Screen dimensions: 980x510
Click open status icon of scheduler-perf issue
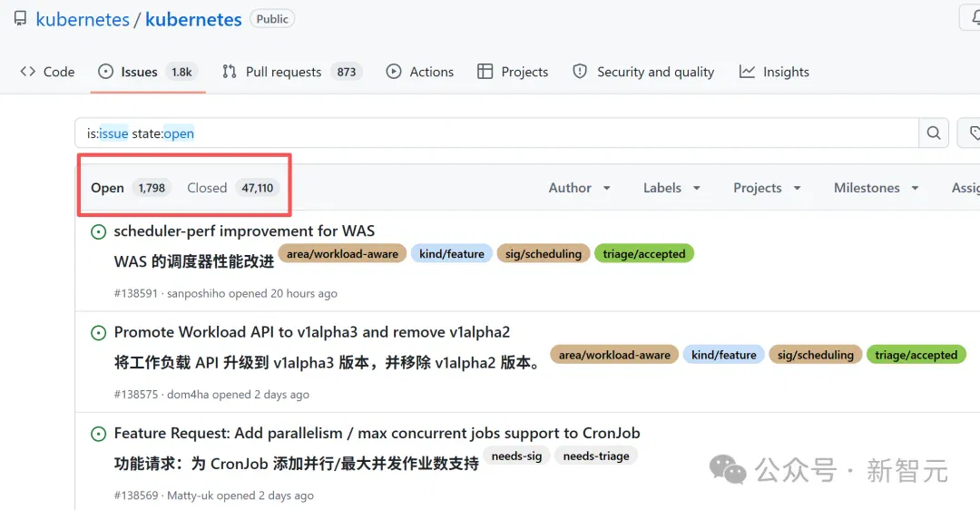99,232
